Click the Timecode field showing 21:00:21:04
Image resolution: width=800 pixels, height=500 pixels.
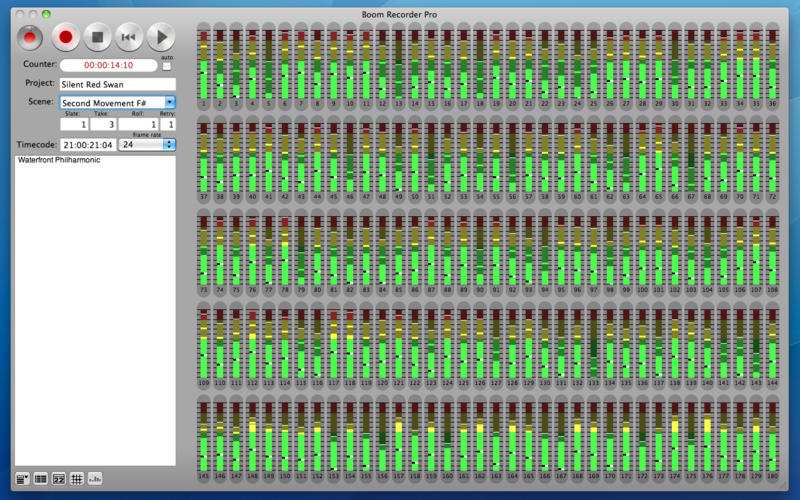pyautogui.click(x=87, y=144)
